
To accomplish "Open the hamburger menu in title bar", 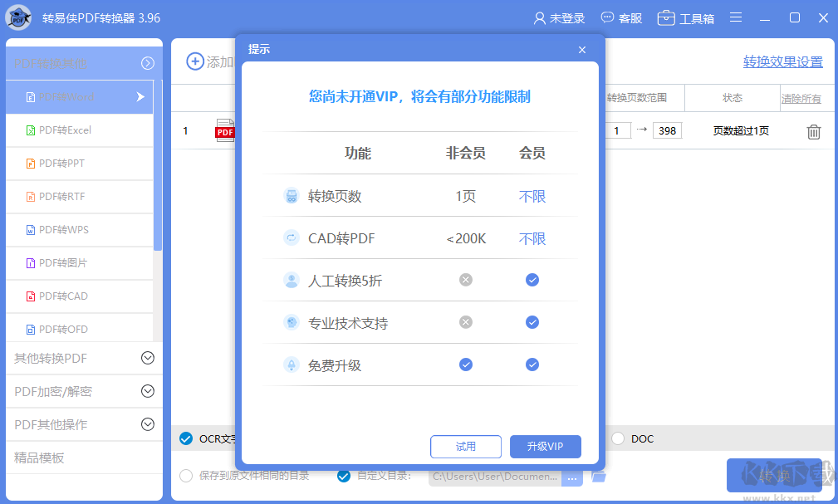I will (736, 17).
